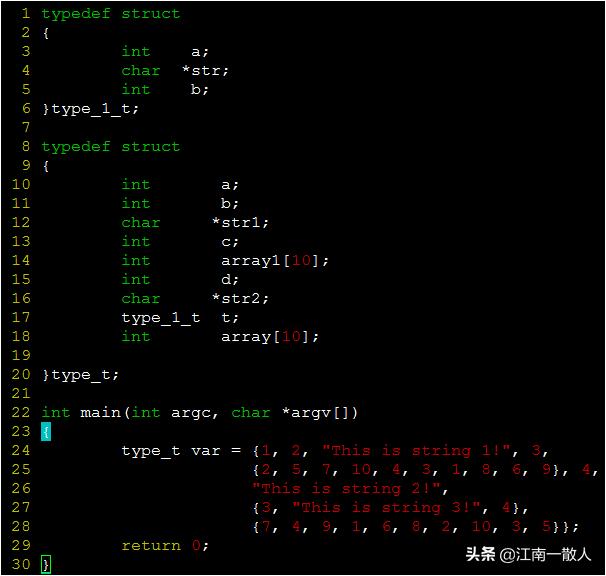Click opening brace on line 2

click(46, 33)
